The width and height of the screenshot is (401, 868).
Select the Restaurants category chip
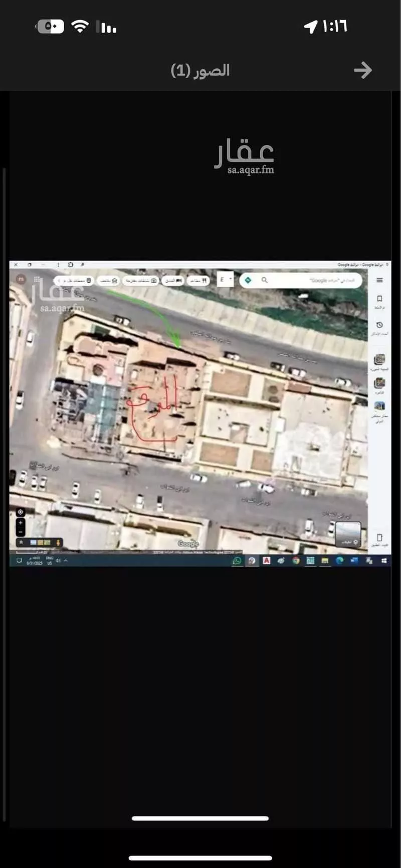click(x=199, y=281)
